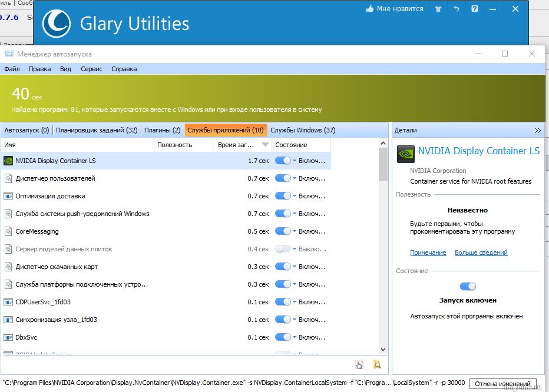Viewport: 549px width, 392px height.
Task: Toggle the startup switch in the Details panel
Action: point(468,286)
